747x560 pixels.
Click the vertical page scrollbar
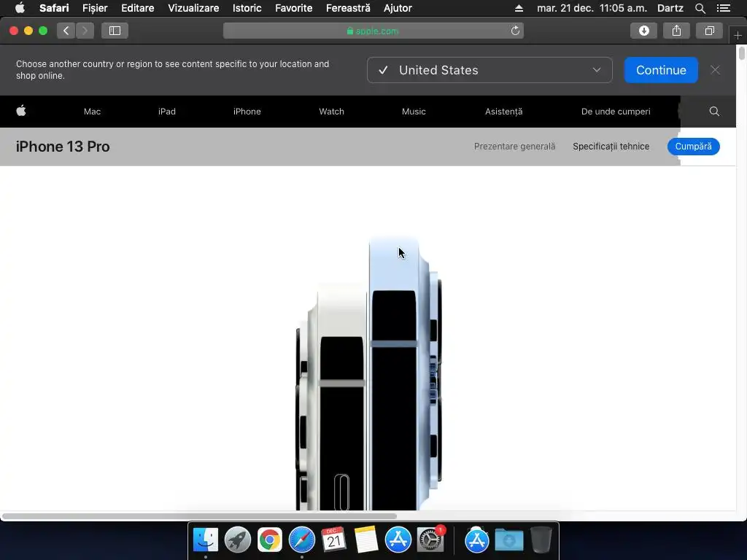coord(741,52)
